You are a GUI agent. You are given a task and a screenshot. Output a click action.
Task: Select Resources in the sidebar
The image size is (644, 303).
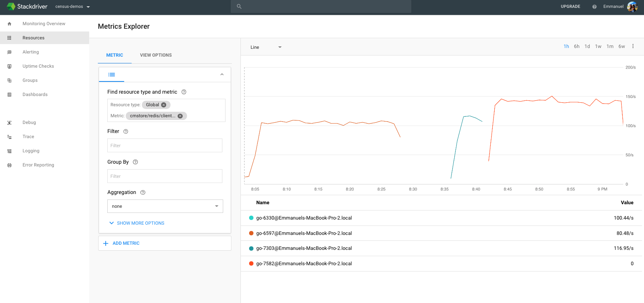coord(44,38)
